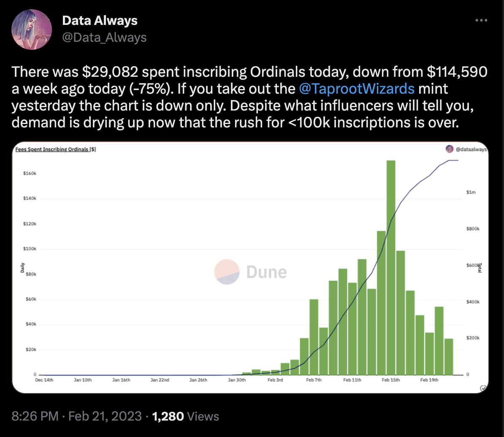This screenshot has width=504, height=437.
Task: Open the tweet's three-dot more menu
Action: click(x=481, y=20)
